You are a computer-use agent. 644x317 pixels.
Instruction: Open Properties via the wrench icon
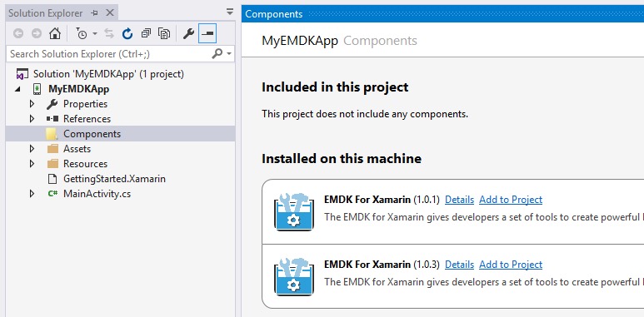pyautogui.click(x=188, y=33)
